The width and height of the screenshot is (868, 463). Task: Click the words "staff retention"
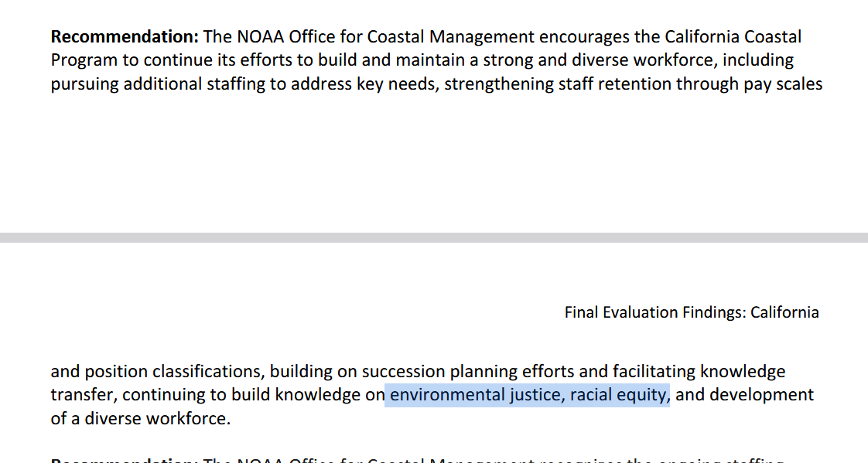(579, 83)
